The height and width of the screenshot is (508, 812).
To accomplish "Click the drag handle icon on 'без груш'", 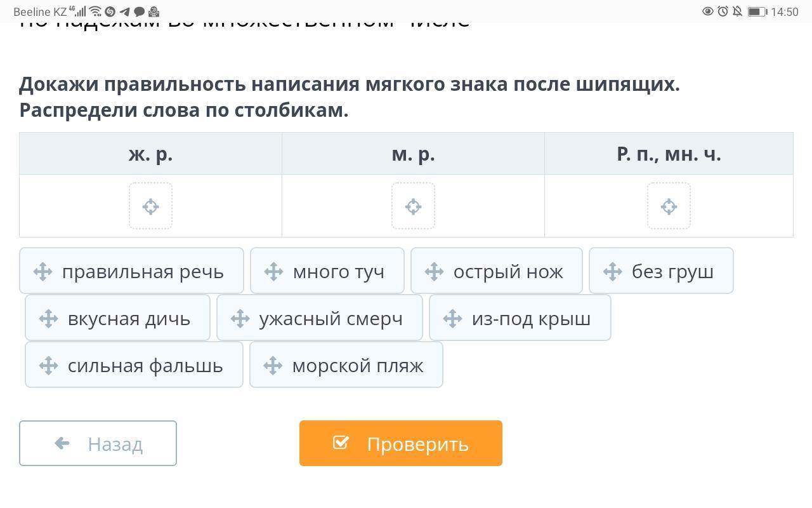I will pyautogui.click(x=612, y=272).
